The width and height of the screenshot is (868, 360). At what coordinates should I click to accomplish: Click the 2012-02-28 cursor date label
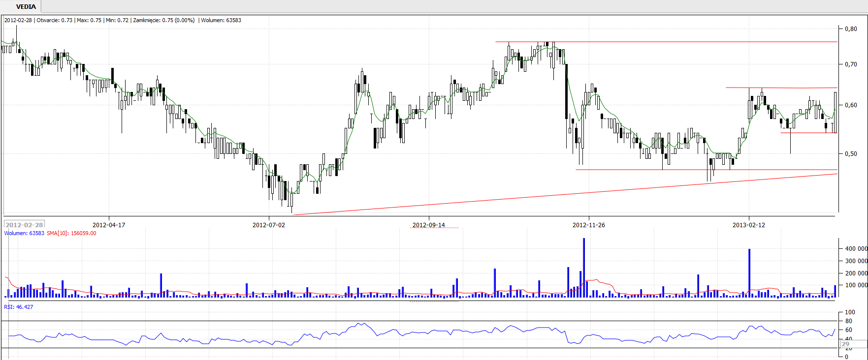(24, 225)
